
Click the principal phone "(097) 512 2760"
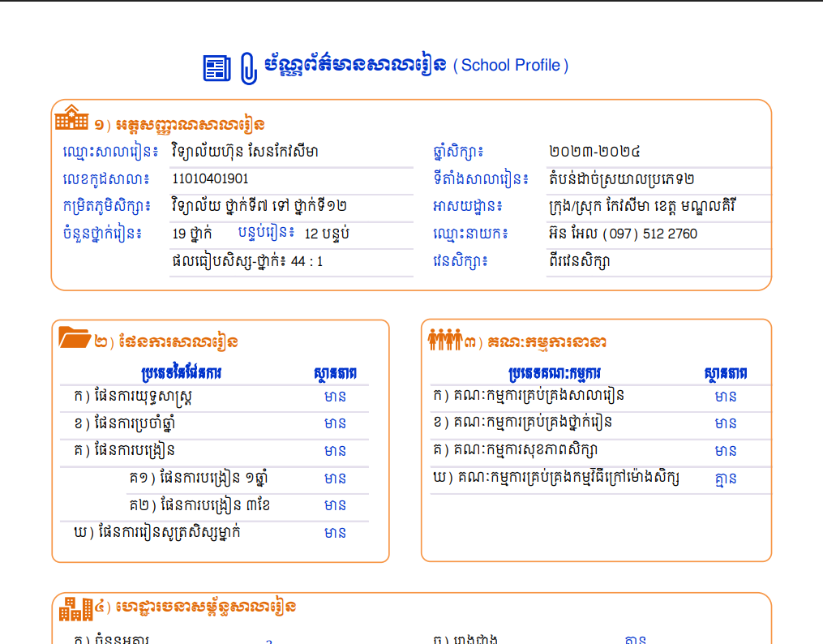pyautogui.click(x=649, y=234)
